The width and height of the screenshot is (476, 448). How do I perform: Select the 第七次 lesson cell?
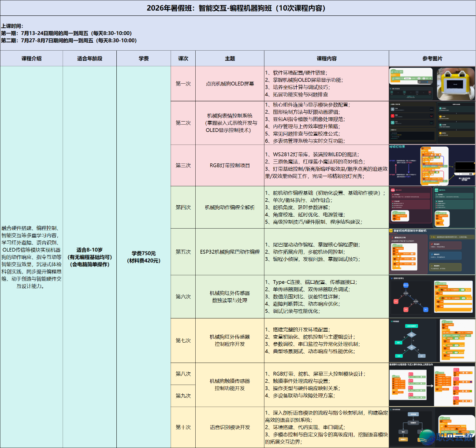click(183, 341)
